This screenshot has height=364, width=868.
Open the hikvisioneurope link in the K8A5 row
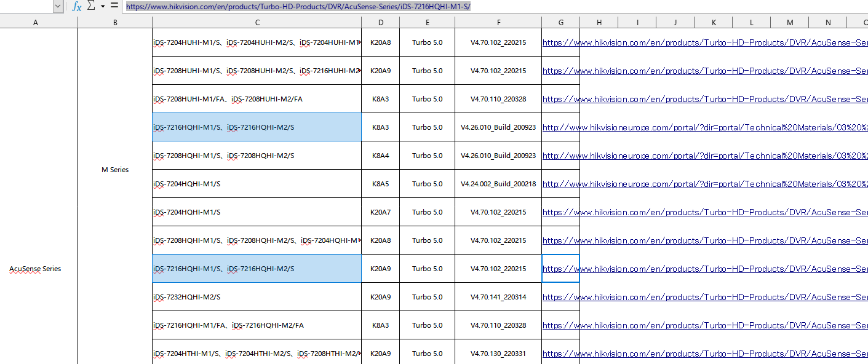pyautogui.click(x=560, y=184)
